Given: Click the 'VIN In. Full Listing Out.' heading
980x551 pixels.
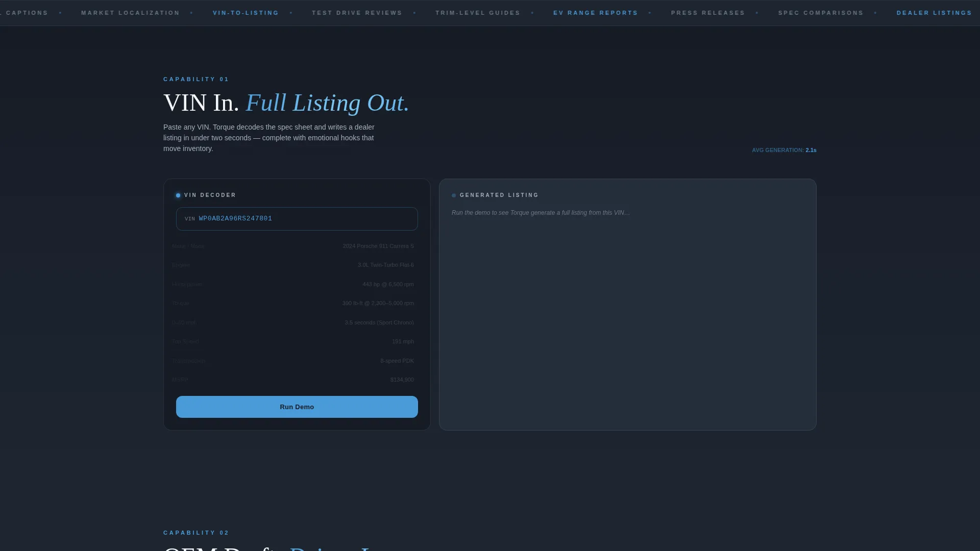Looking at the screenshot, I should (286, 103).
